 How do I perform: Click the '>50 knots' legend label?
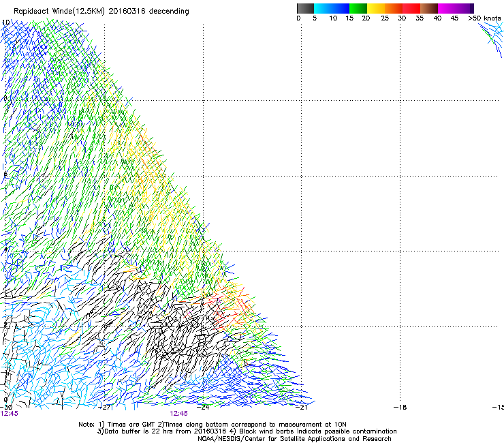click(484, 18)
